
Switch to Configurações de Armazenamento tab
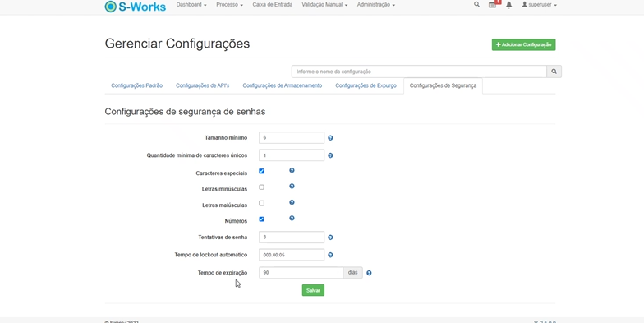283,85
